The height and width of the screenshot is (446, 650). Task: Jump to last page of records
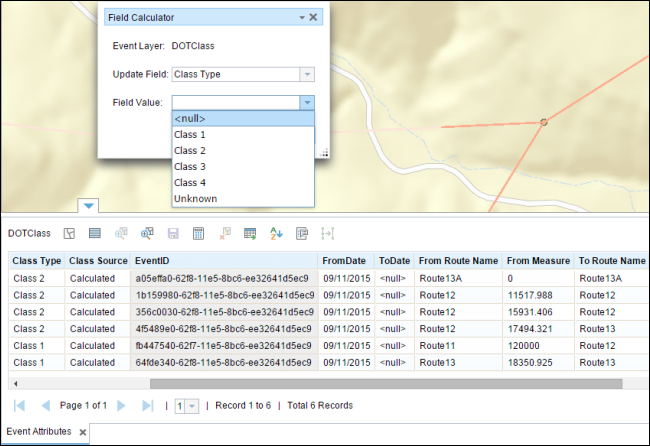click(147, 406)
